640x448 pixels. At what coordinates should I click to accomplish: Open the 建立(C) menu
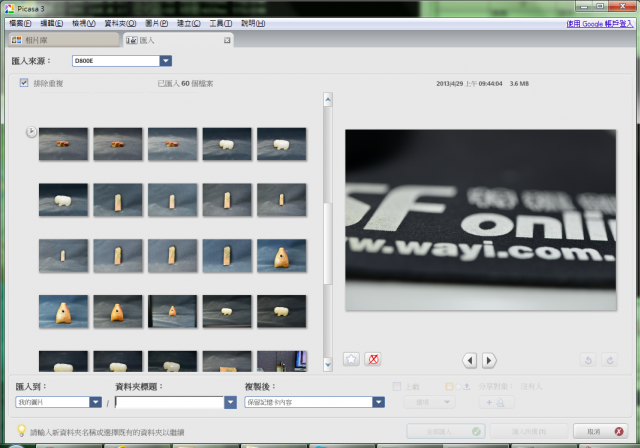[x=189, y=23]
